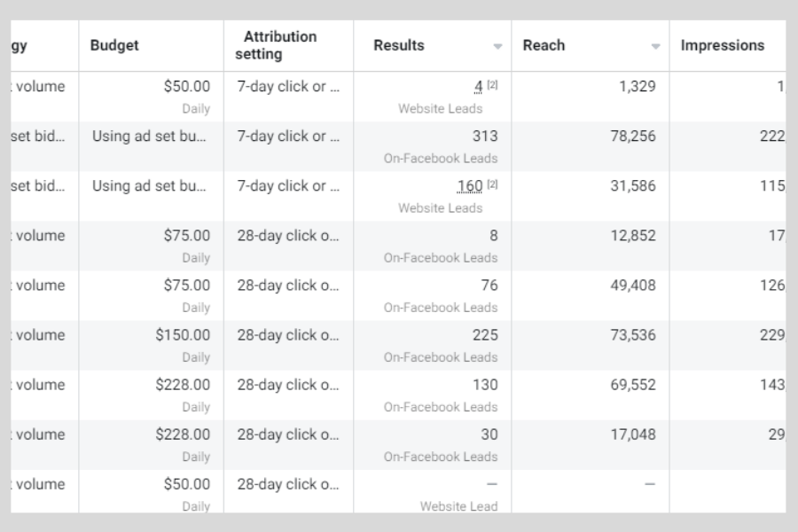Select the Budget column header
798x532 pixels.
tap(114, 45)
